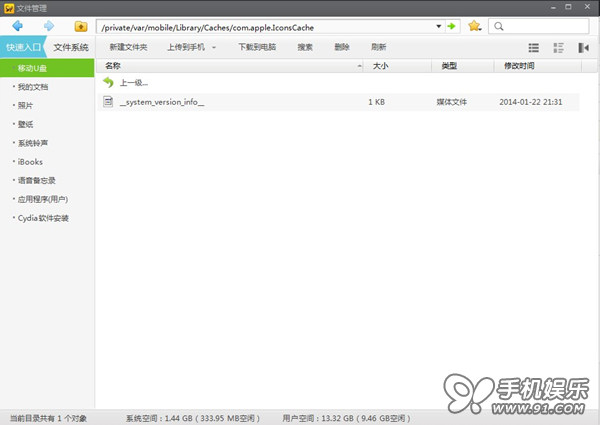This screenshot has height=425, width=600.
Task: Click the sort arrow in the 名称 column
Action: (x=359, y=66)
